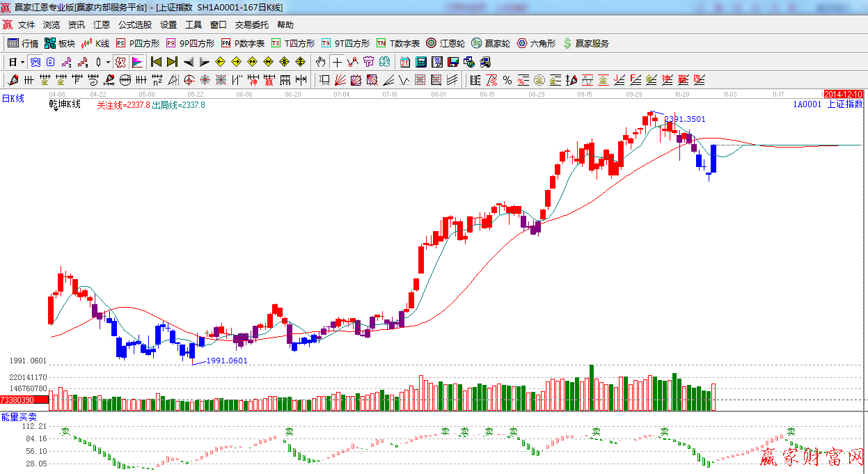The height and width of the screenshot is (474, 868).
Task: Expand the 日 period dropdown arrow
Action: pyautogui.click(x=22, y=62)
